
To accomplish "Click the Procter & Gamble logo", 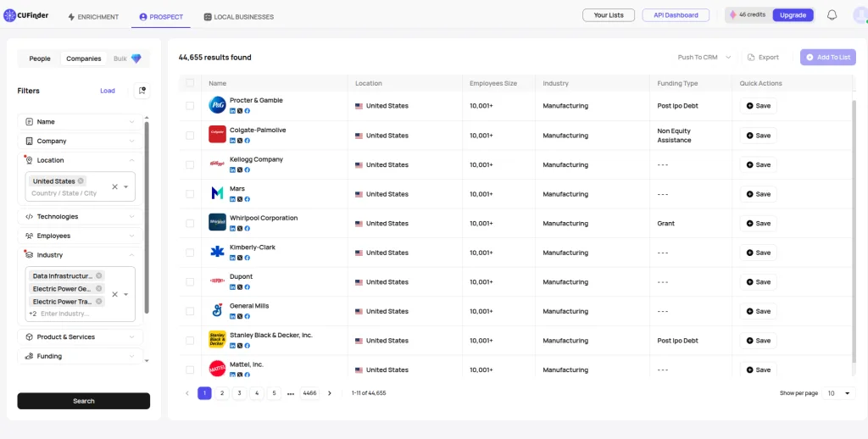I will (x=217, y=105).
